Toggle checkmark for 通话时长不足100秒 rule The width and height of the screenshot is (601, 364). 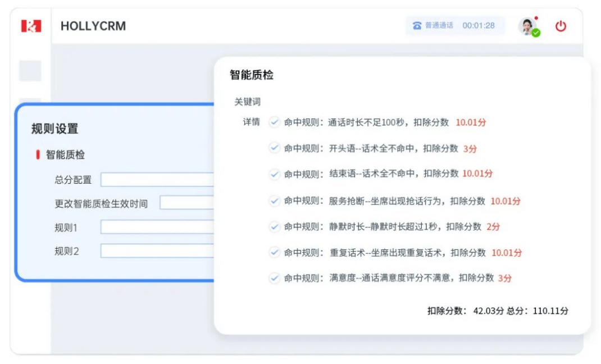pos(274,122)
